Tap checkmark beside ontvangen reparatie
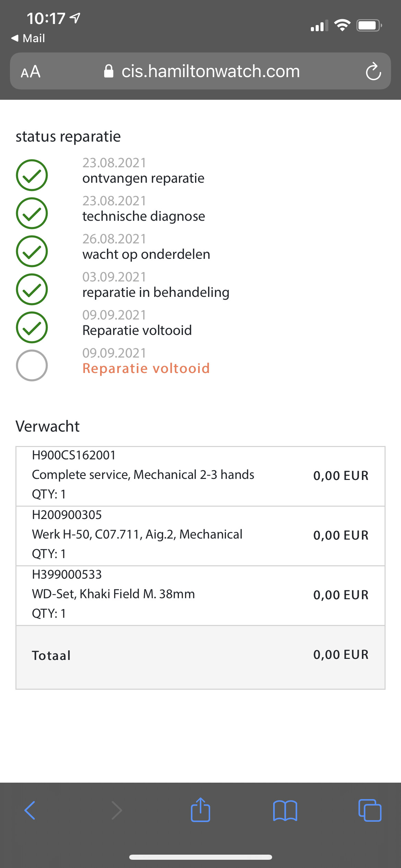The height and width of the screenshot is (868, 401). coord(32,175)
